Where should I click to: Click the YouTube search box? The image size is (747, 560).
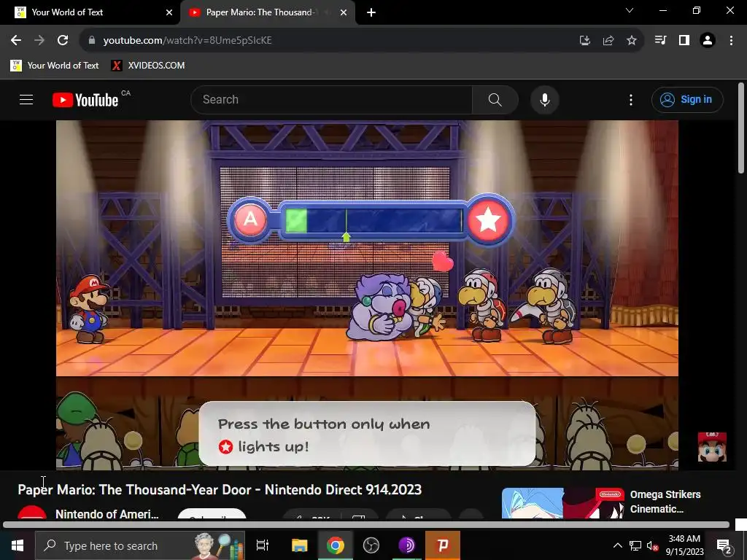click(332, 99)
